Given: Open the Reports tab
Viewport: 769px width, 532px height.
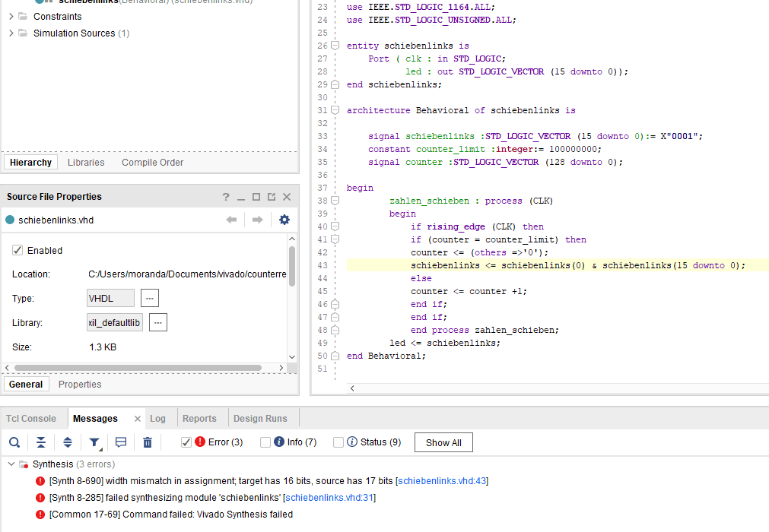Looking at the screenshot, I should pyautogui.click(x=199, y=419).
